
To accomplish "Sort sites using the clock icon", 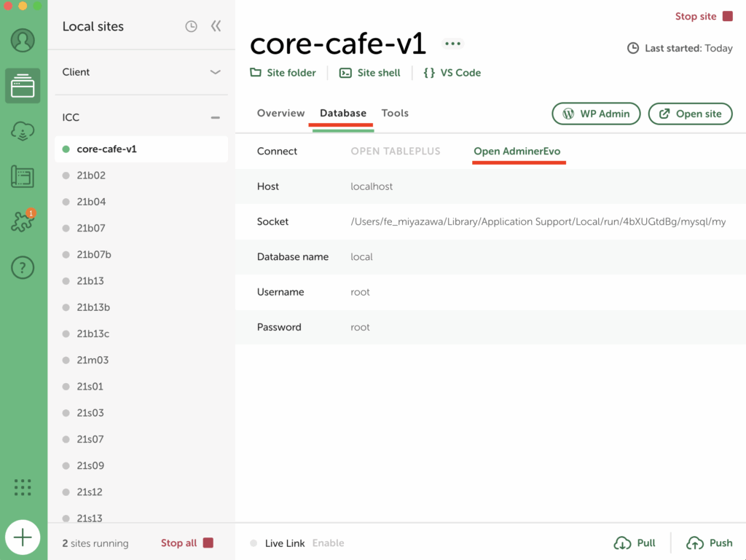I will coord(191,26).
